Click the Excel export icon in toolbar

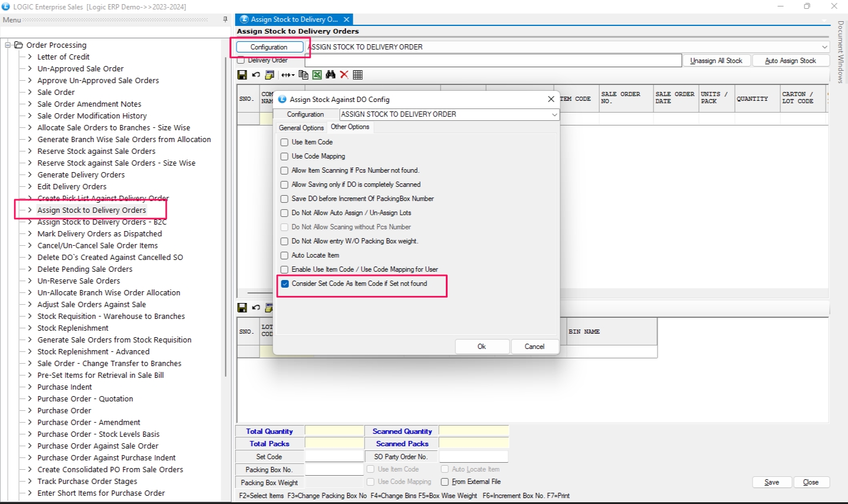click(x=317, y=75)
